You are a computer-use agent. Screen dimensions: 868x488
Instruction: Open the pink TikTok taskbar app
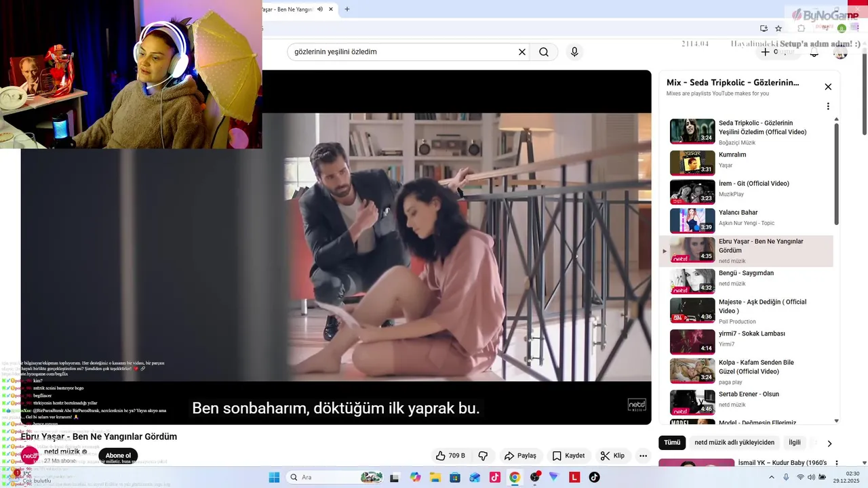tap(495, 477)
